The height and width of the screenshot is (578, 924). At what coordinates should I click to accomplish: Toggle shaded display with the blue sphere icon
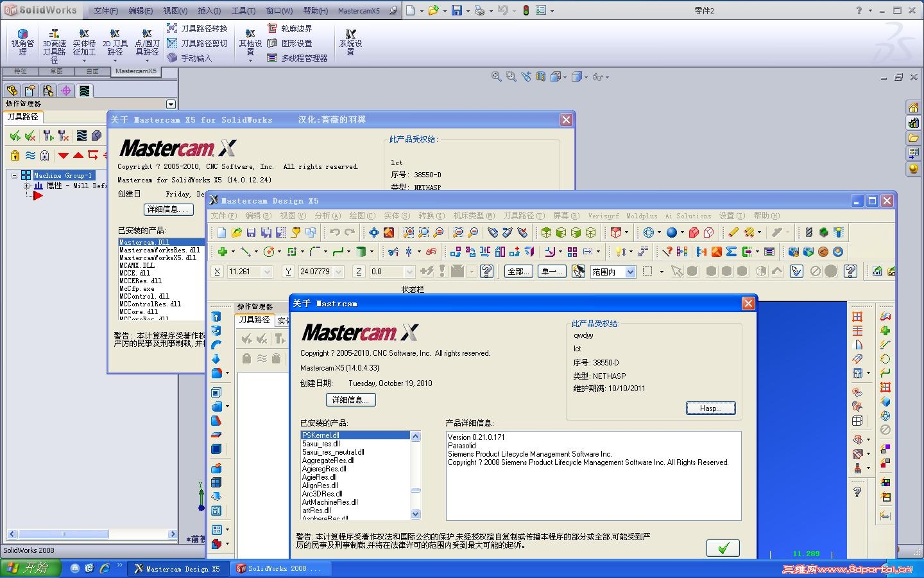pyautogui.click(x=672, y=232)
